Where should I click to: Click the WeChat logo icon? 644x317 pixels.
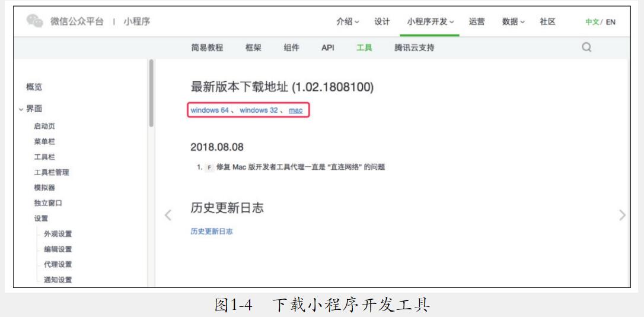(35, 21)
